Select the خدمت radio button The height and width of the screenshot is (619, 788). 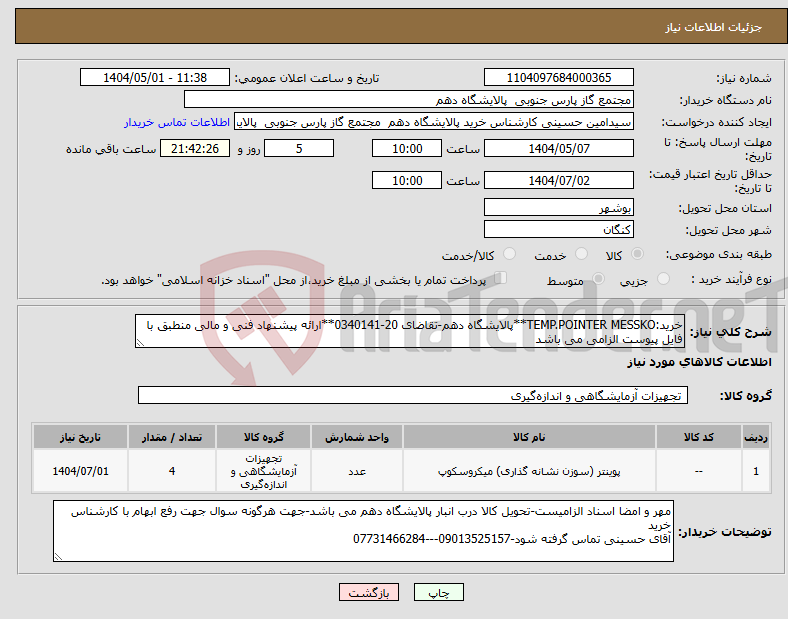(581, 254)
